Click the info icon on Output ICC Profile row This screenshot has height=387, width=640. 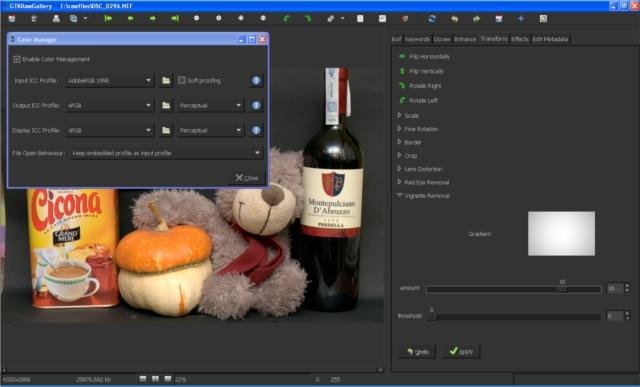click(256, 105)
